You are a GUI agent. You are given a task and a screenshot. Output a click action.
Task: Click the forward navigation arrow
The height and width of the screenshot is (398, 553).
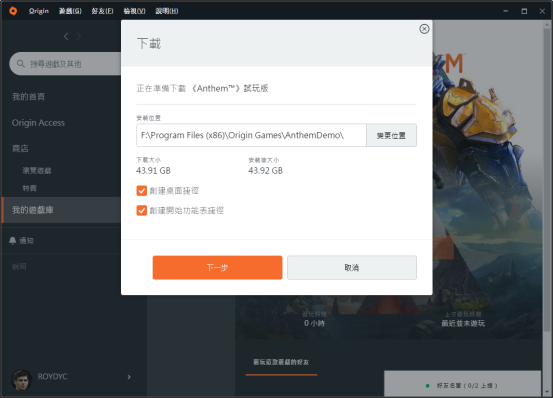pyautogui.click(x=79, y=36)
